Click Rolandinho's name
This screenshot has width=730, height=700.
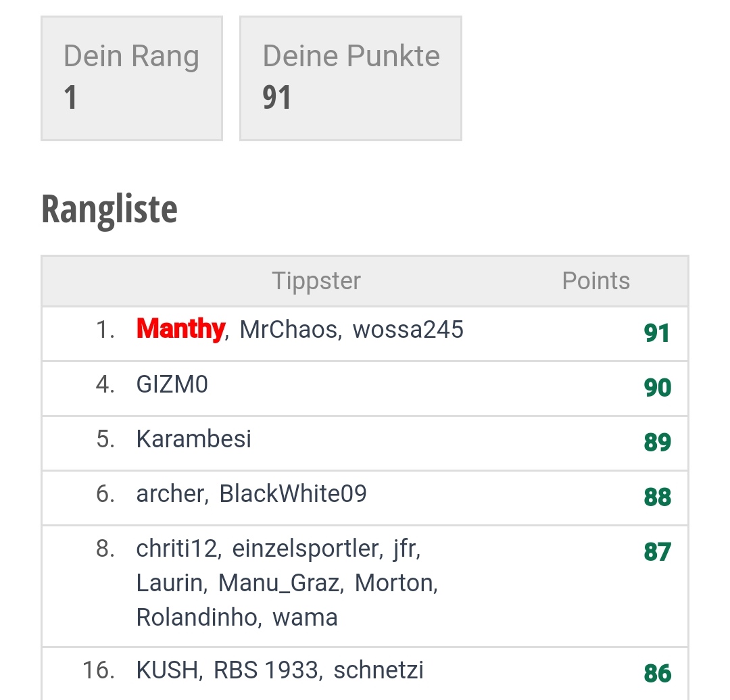pos(197,618)
